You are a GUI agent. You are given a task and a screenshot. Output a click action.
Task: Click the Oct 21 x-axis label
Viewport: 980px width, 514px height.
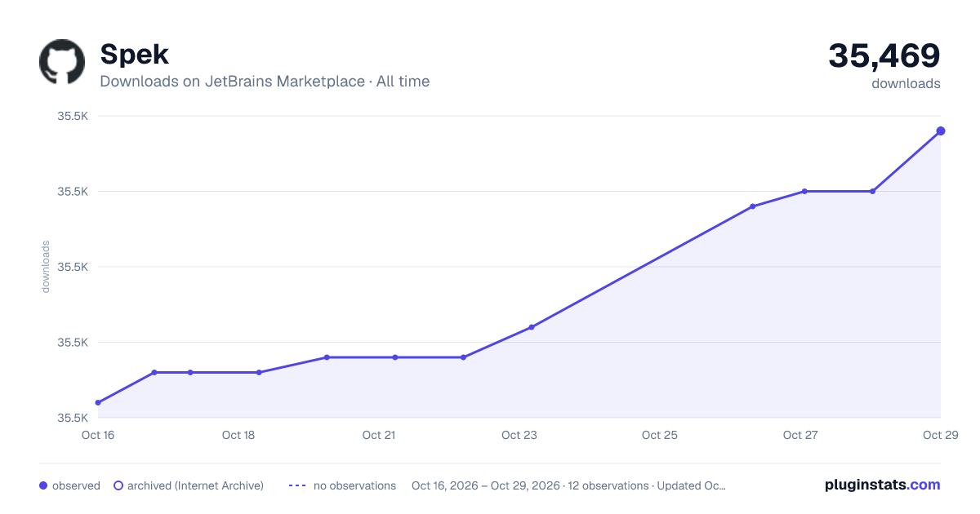click(x=379, y=435)
